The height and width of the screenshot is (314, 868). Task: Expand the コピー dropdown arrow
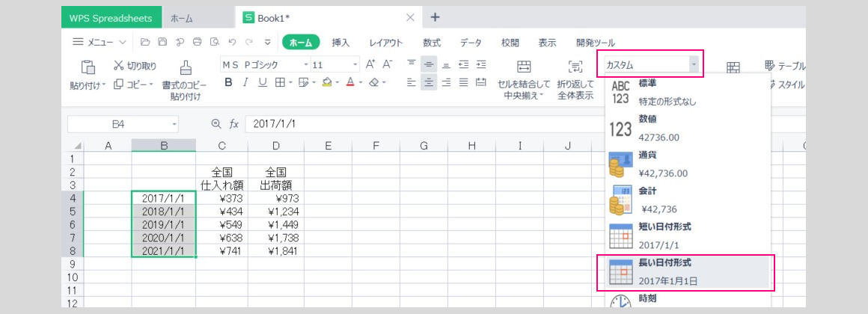point(150,84)
